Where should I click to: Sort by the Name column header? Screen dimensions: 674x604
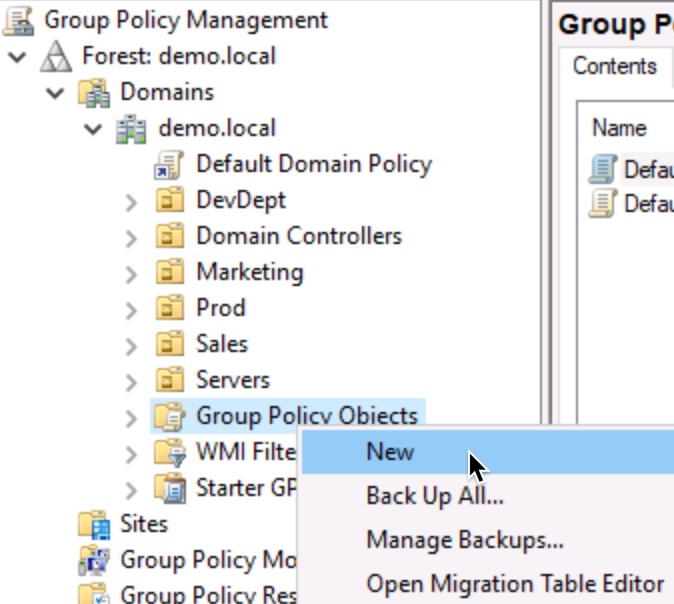coord(619,128)
